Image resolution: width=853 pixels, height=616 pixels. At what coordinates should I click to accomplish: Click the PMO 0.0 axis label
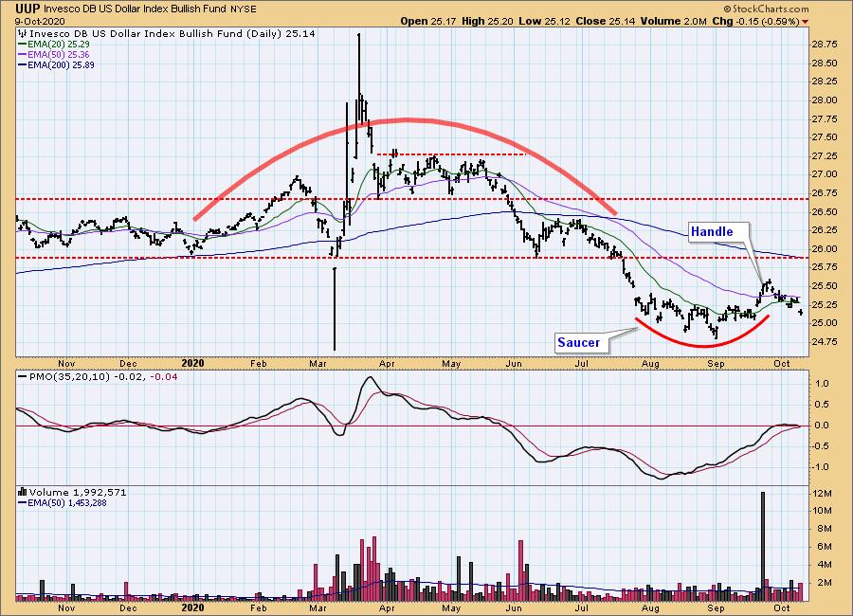tap(822, 426)
